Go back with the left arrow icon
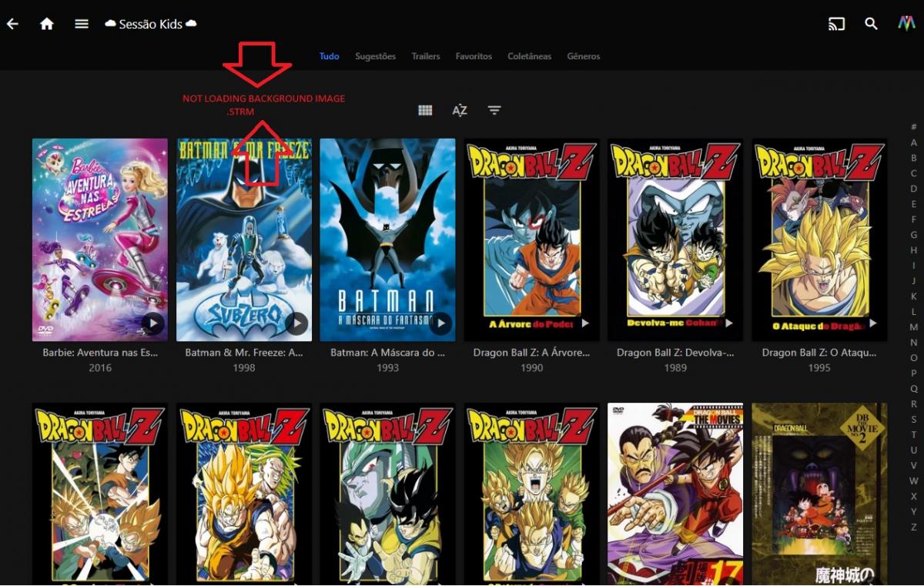The width and height of the screenshot is (924, 586). click(12, 24)
